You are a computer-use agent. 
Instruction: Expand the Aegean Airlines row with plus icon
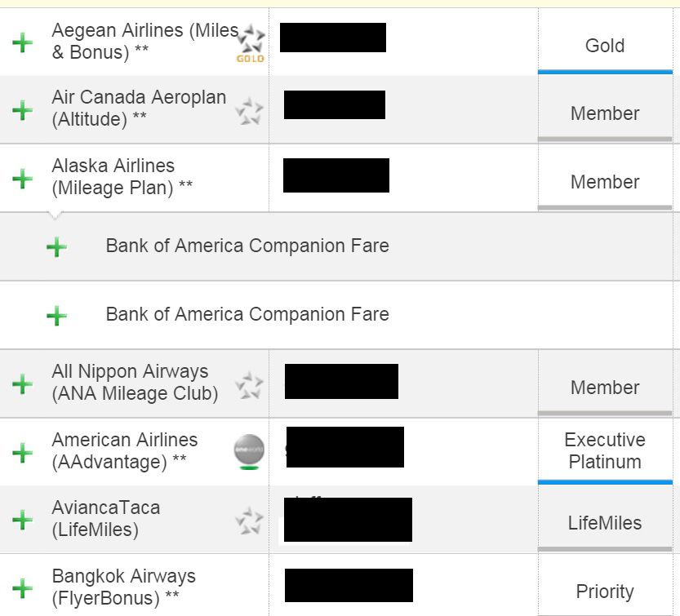tap(23, 42)
